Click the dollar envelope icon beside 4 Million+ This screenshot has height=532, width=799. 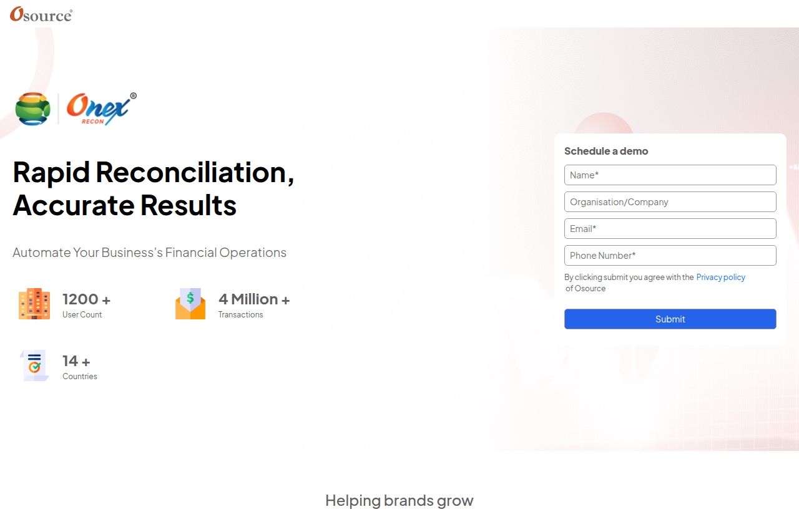tap(190, 304)
